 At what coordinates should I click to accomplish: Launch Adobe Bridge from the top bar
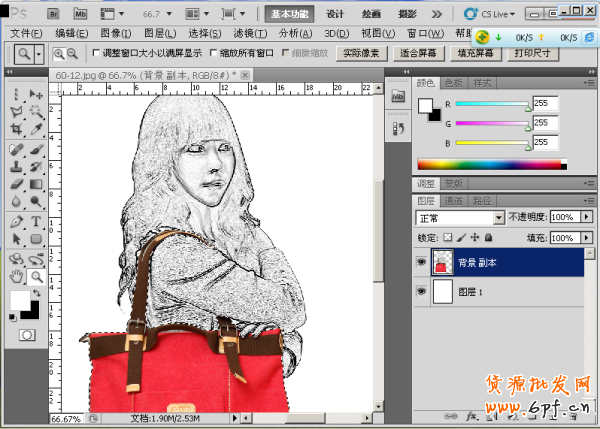coord(53,15)
